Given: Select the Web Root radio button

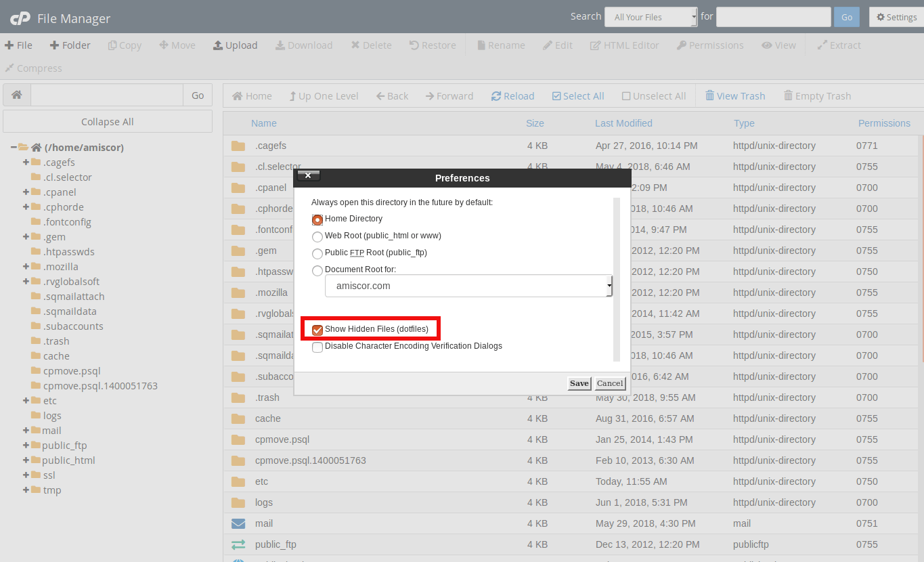Looking at the screenshot, I should (x=317, y=238).
